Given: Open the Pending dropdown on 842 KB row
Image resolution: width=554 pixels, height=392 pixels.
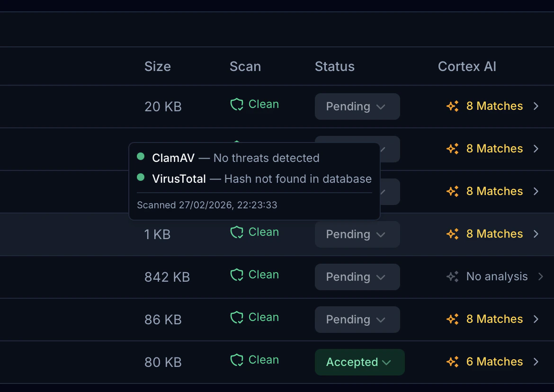Looking at the screenshot, I should coord(357,277).
